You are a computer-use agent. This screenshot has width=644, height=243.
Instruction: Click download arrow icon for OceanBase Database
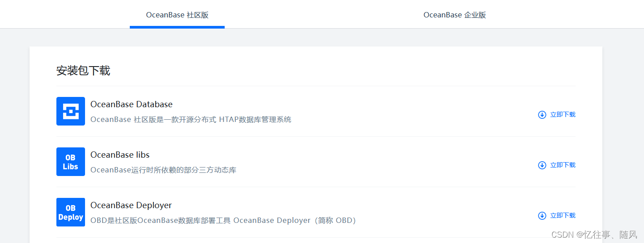(542, 115)
